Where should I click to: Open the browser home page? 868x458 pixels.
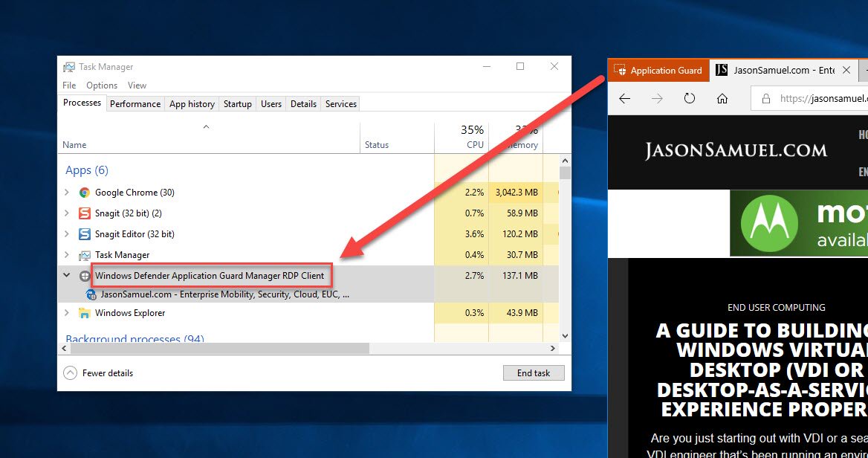tap(722, 97)
